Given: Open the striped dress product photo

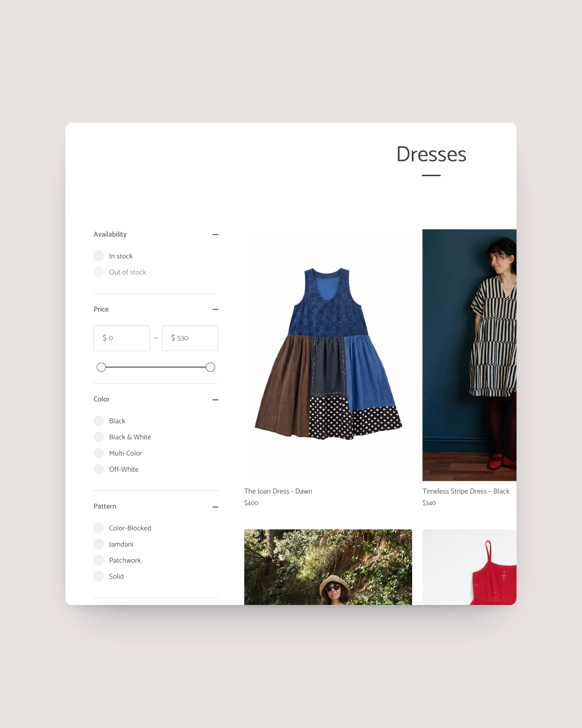Looking at the screenshot, I should [469, 355].
